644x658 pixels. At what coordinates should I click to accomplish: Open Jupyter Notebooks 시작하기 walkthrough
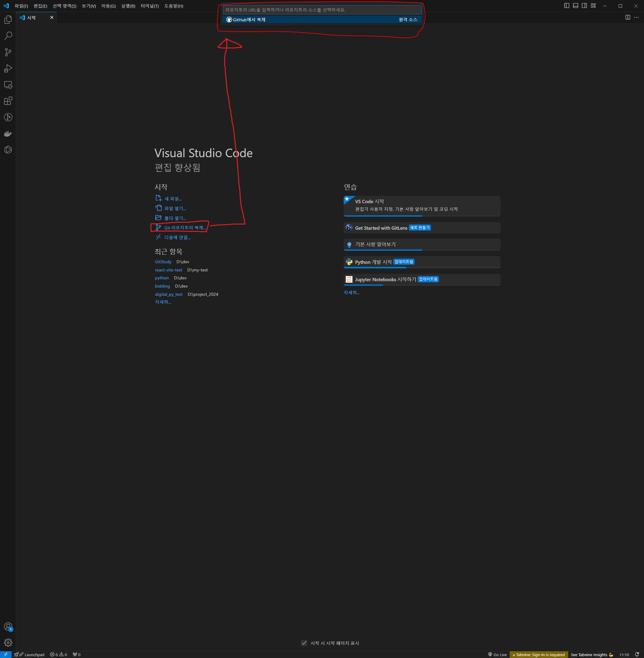[422, 280]
